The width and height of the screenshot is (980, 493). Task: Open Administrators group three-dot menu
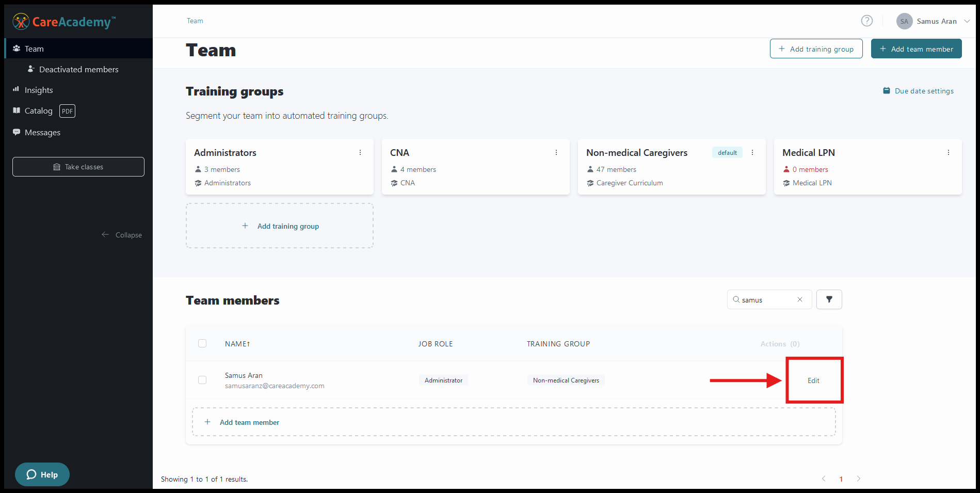point(360,152)
